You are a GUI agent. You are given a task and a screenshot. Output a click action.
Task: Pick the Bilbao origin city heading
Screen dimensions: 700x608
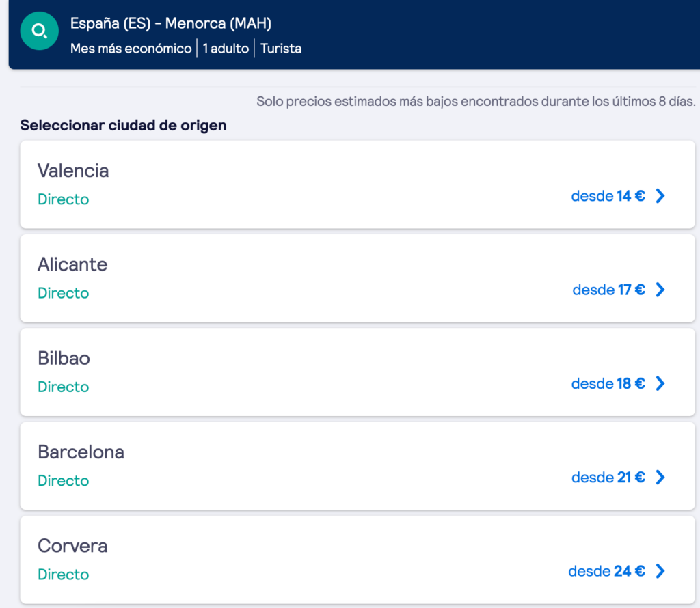[x=64, y=358]
